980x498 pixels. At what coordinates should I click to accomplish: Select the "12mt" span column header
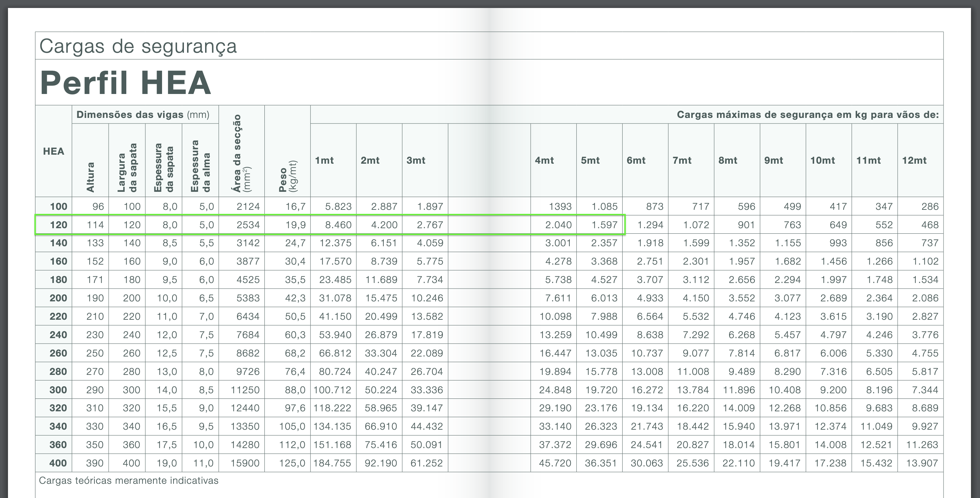pyautogui.click(x=914, y=161)
